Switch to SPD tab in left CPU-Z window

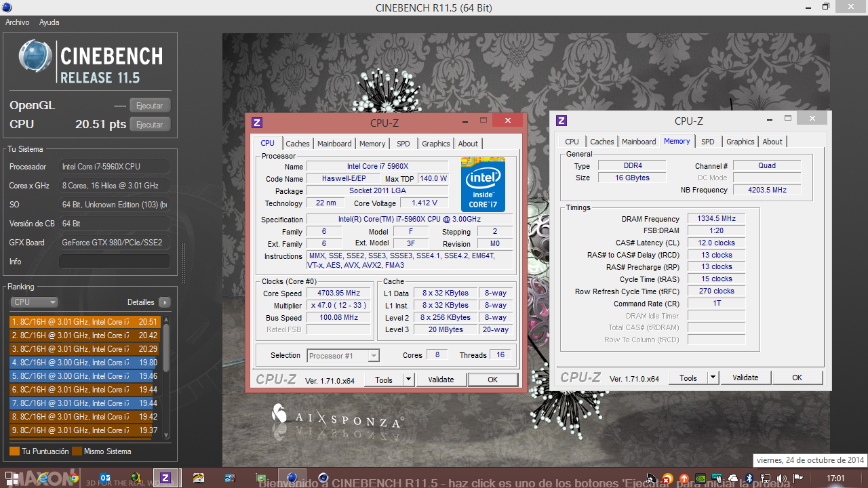click(403, 144)
